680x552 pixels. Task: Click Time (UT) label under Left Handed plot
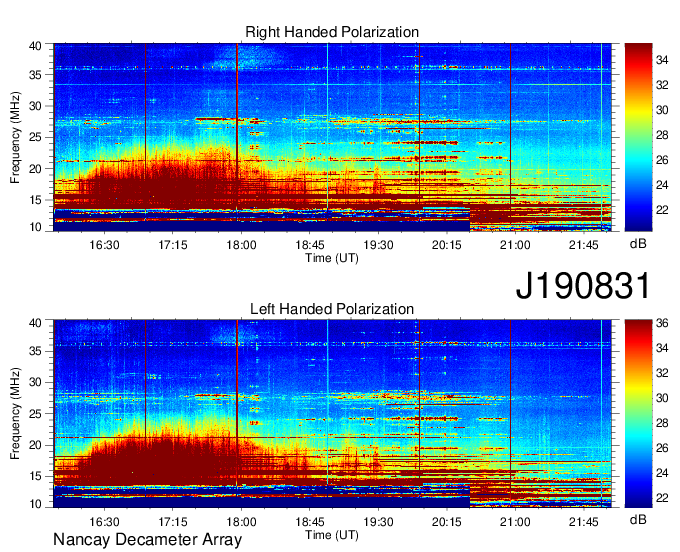(x=332, y=535)
